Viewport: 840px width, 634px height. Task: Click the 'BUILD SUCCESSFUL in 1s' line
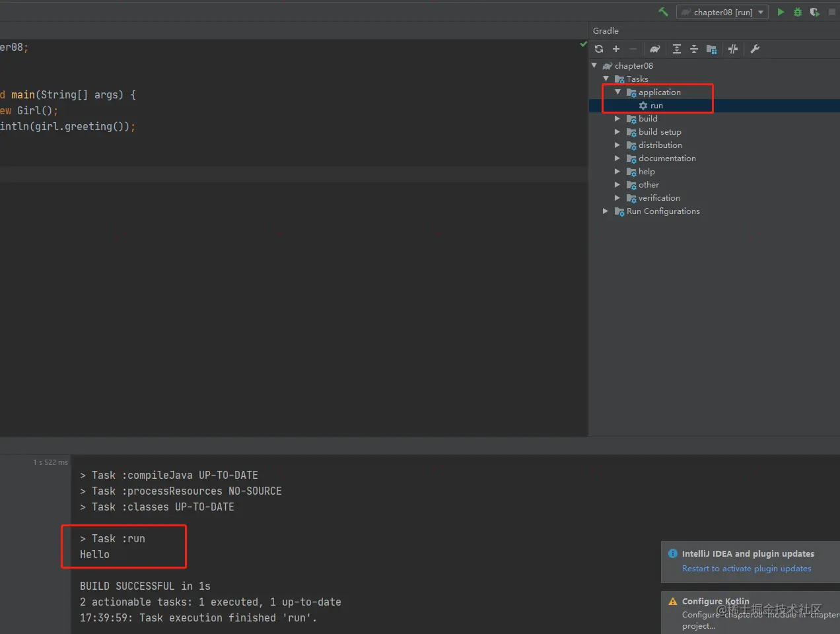click(x=145, y=586)
